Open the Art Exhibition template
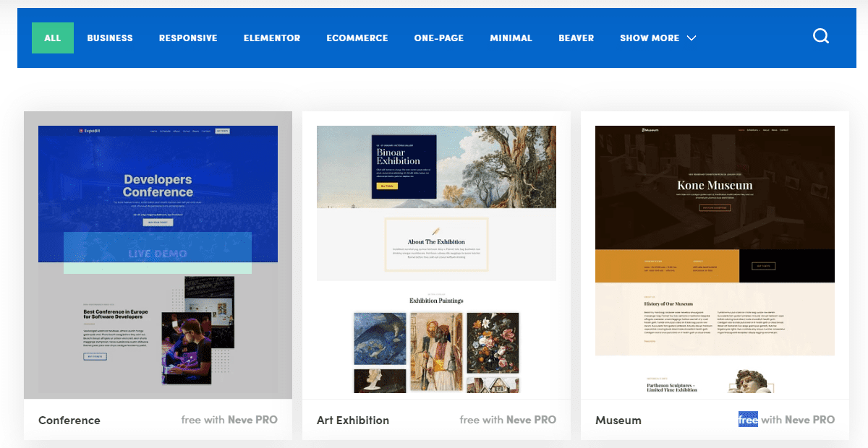Screen dimensions: 868x448 [352, 420]
